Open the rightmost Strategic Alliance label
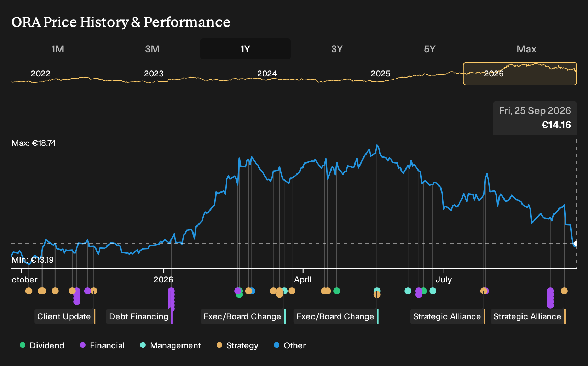 pyautogui.click(x=528, y=316)
